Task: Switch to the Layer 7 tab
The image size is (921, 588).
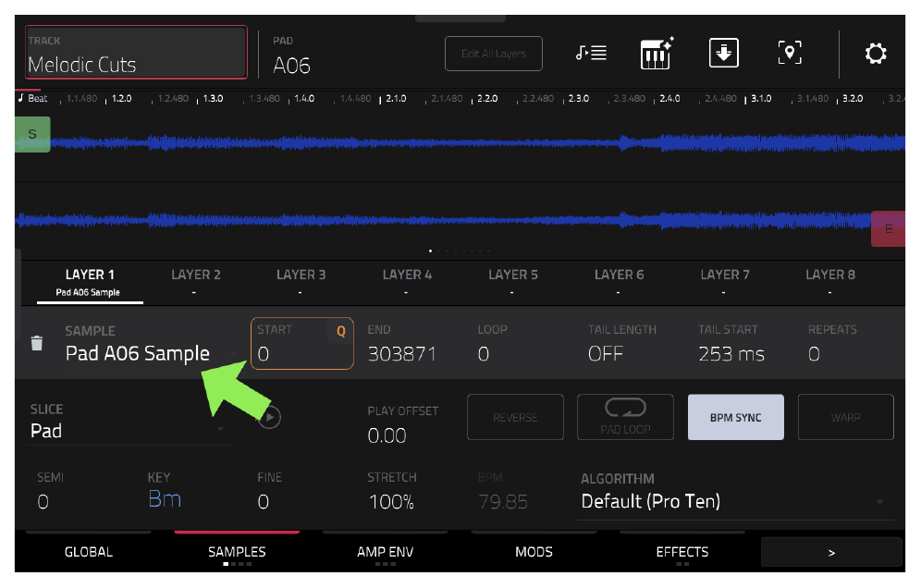Action: coord(725,283)
